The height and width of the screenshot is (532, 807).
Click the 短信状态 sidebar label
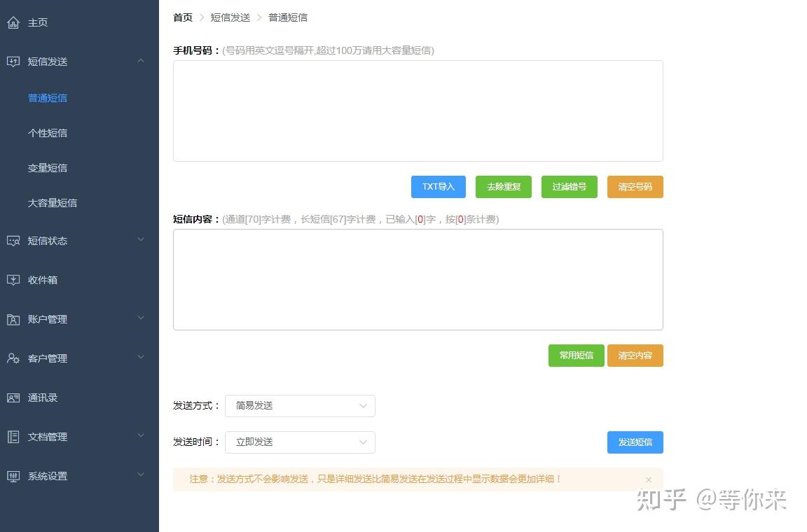coord(48,241)
